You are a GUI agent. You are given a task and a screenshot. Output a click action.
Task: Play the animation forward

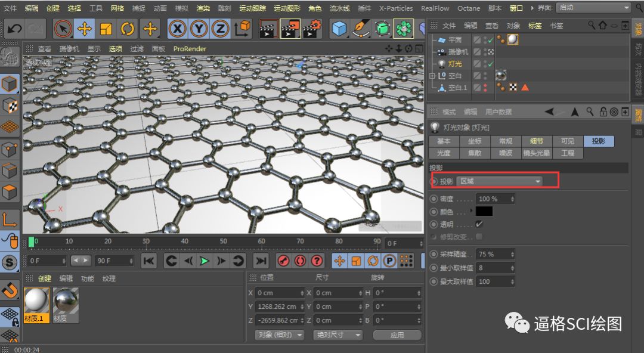(x=205, y=261)
